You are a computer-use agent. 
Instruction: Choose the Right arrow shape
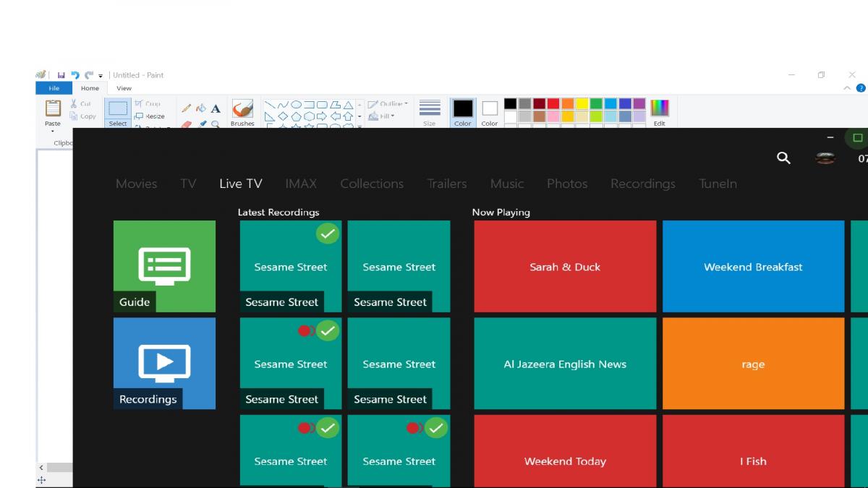[322, 116]
